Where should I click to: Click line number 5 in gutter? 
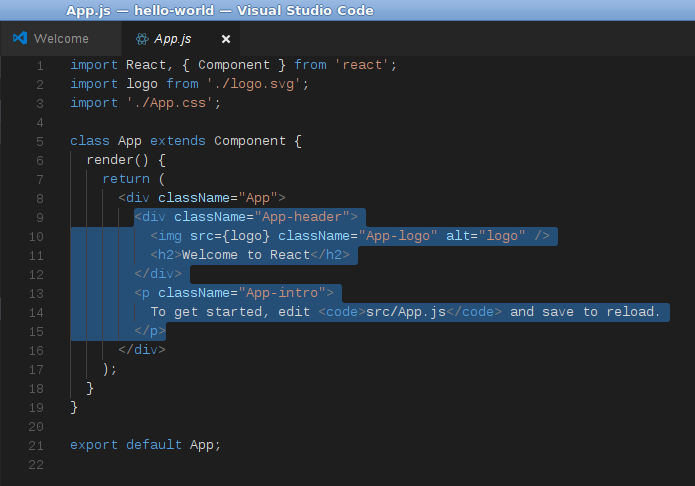[40, 141]
